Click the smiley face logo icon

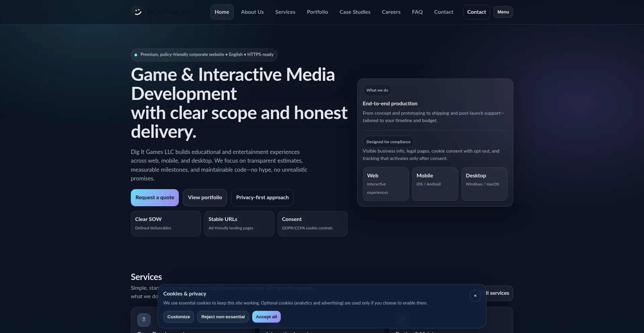pyautogui.click(x=138, y=12)
